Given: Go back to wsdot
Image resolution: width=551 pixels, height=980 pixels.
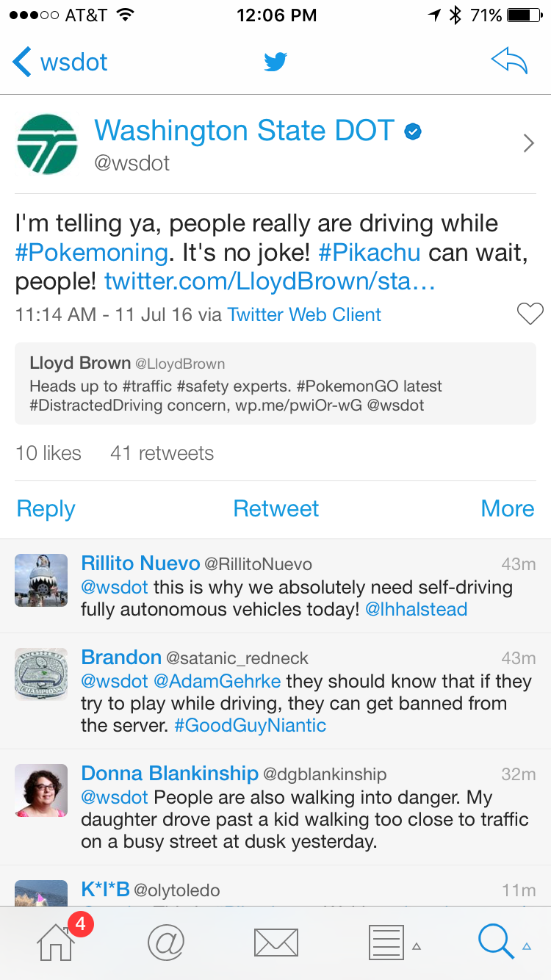Looking at the screenshot, I should [60, 62].
